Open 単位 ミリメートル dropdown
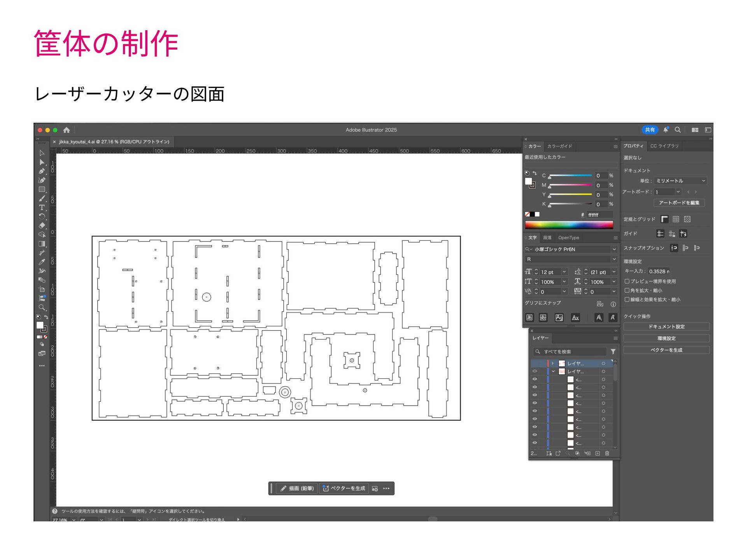The image size is (747, 560). pos(680,181)
